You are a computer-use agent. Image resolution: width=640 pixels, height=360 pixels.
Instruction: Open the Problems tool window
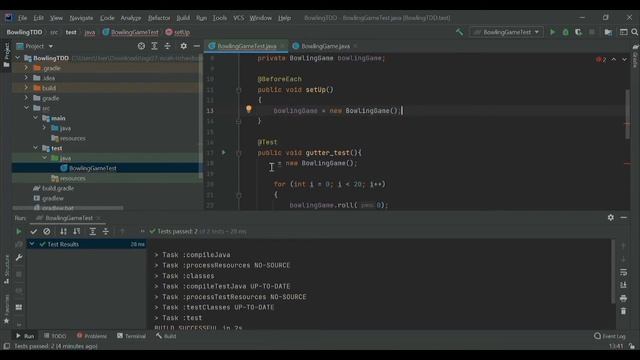92,336
